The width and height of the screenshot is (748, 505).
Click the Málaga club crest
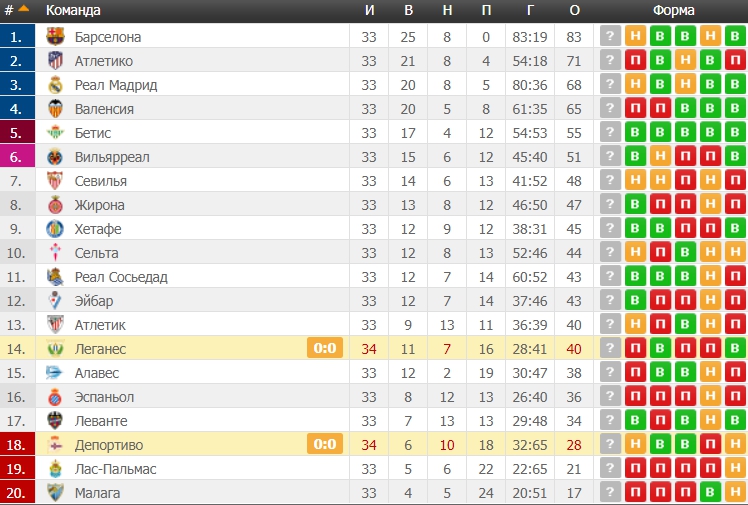point(55,493)
